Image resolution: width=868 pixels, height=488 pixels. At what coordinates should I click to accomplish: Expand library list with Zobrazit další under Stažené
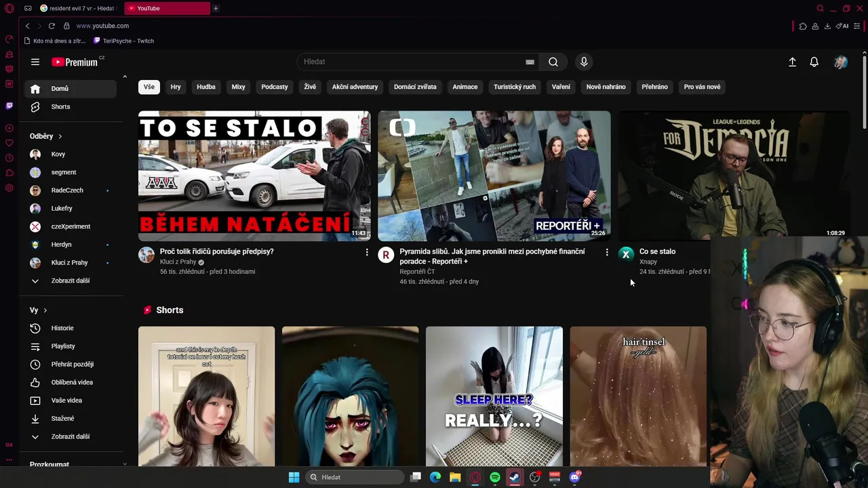71,436
